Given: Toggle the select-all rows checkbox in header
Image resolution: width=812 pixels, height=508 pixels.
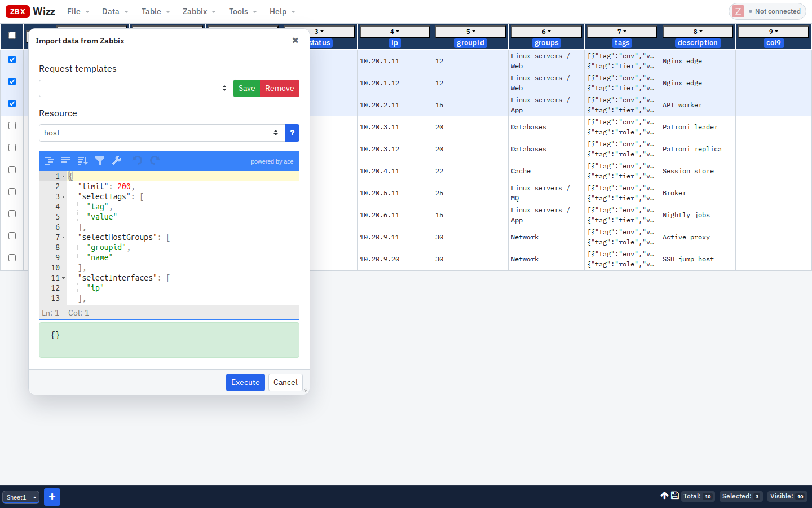Looking at the screenshot, I should pos(12,35).
